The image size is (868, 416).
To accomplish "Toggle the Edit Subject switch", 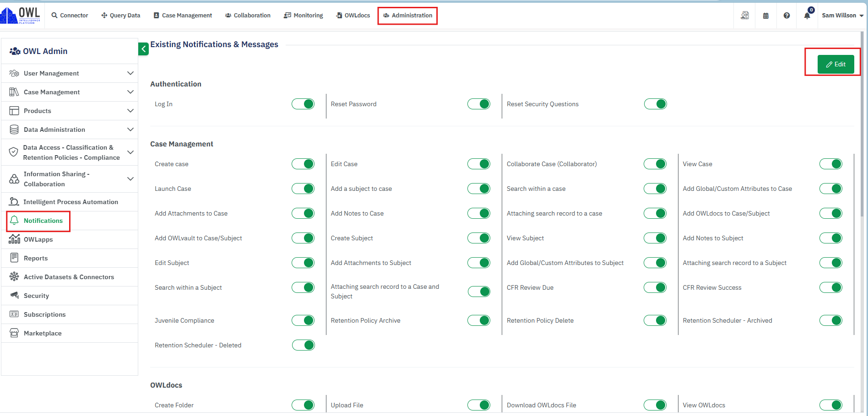I will click(x=303, y=263).
